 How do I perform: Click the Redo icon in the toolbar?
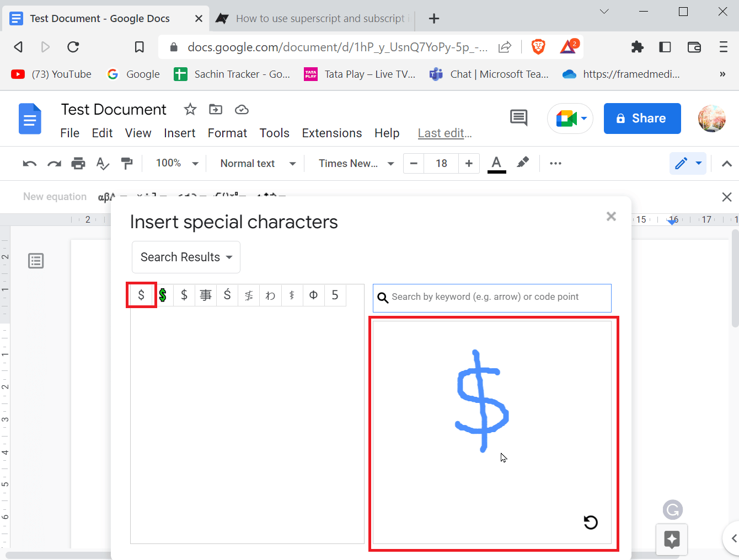pos(53,163)
